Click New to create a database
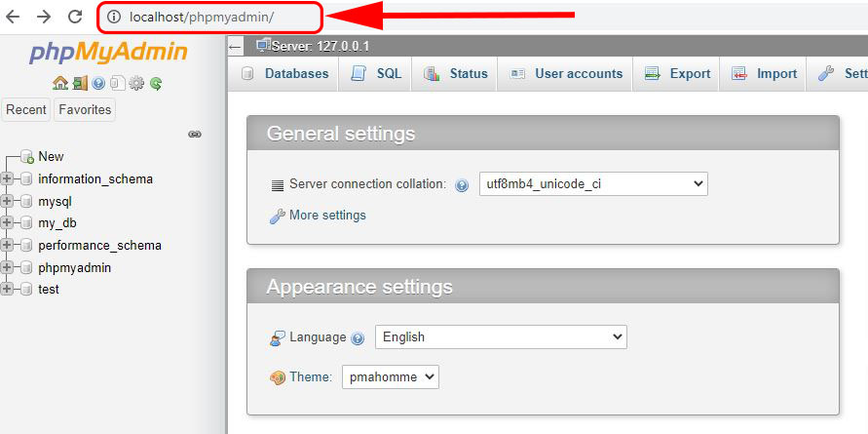Screen dimensions: 868x434 [x=51, y=157]
